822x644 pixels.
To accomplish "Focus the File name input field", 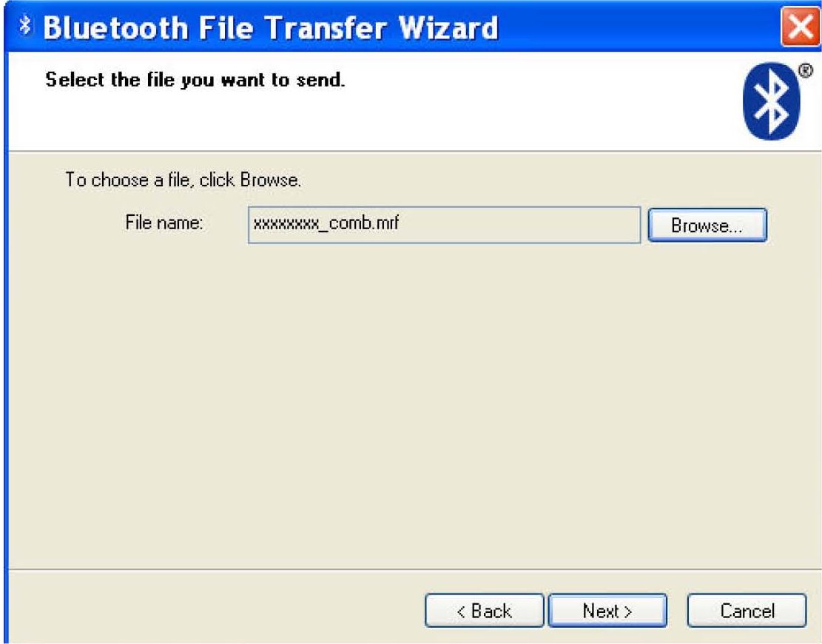I will coord(444,226).
